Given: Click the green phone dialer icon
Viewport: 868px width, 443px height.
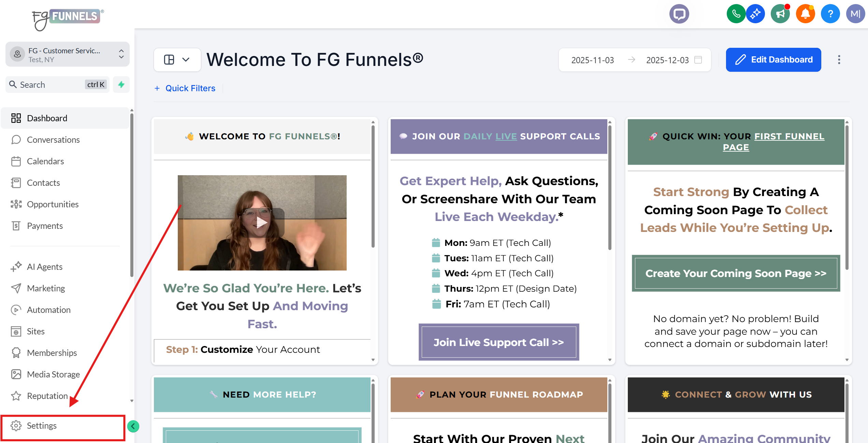Looking at the screenshot, I should coord(736,14).
